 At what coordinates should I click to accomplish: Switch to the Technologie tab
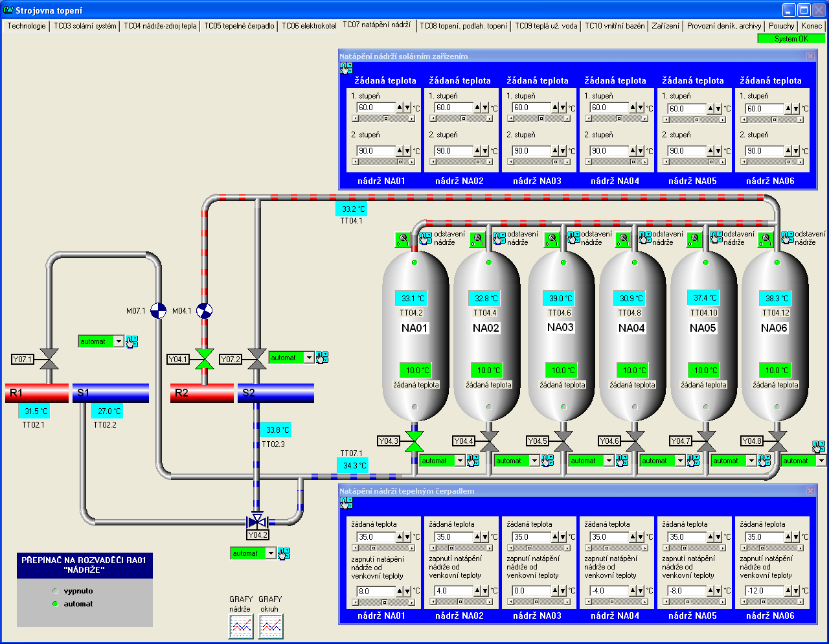pos(27,26)
